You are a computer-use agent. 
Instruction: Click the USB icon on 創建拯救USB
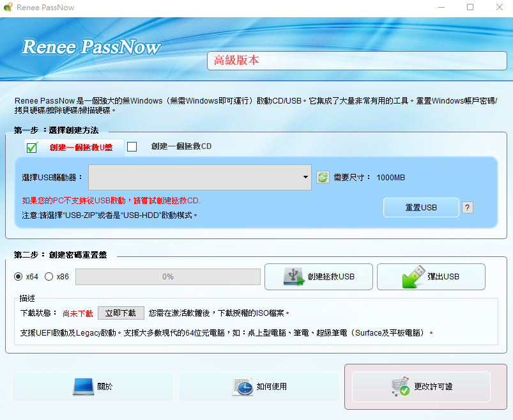tap(293, 276)
